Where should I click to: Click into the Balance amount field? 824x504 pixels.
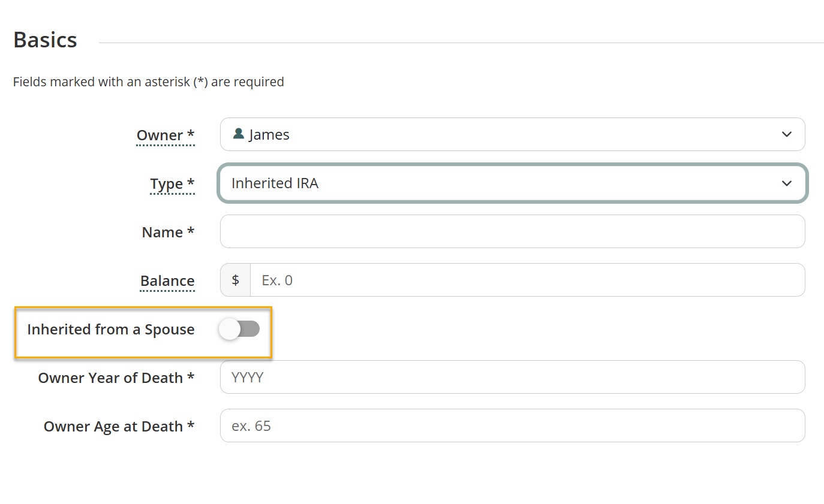528,280
